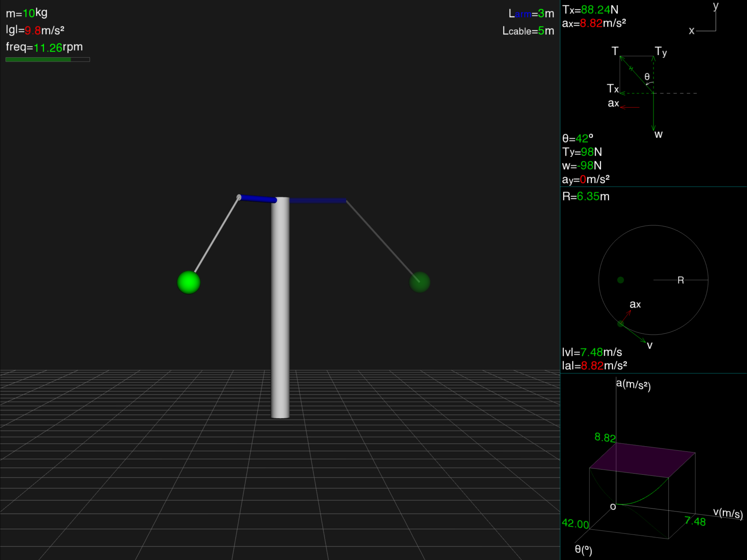Click the gravity value 9.8 m/s²

pyautogui.click(x=33, y=30)
